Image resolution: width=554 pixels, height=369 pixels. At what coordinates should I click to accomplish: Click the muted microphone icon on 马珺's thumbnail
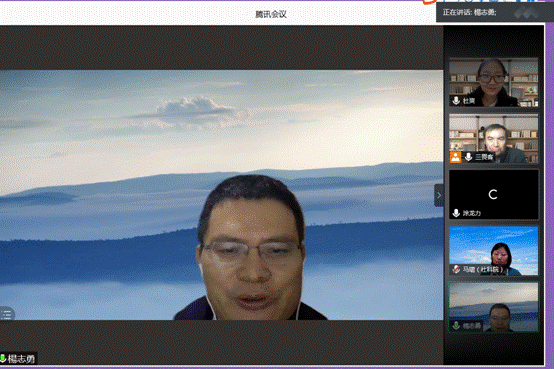(x=456, y=269)
